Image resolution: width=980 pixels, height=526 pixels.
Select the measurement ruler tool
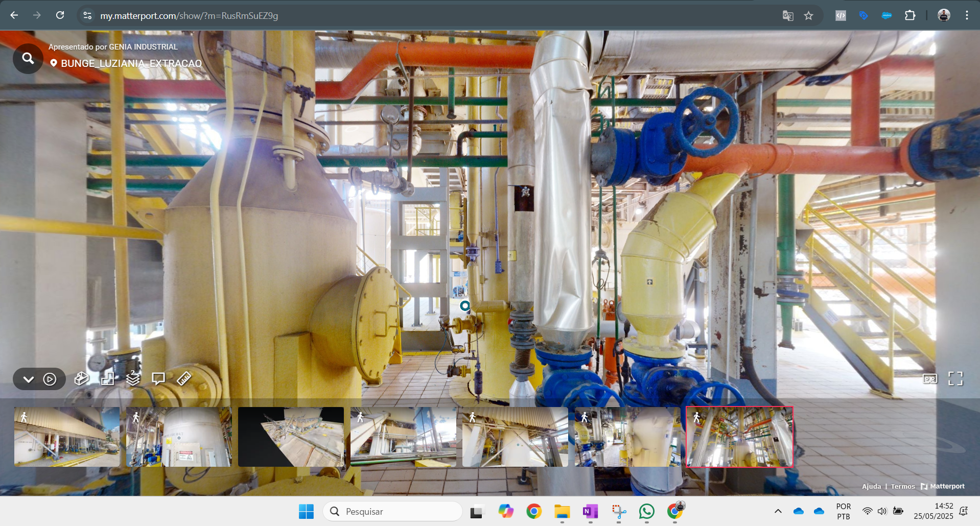point(184,379)
